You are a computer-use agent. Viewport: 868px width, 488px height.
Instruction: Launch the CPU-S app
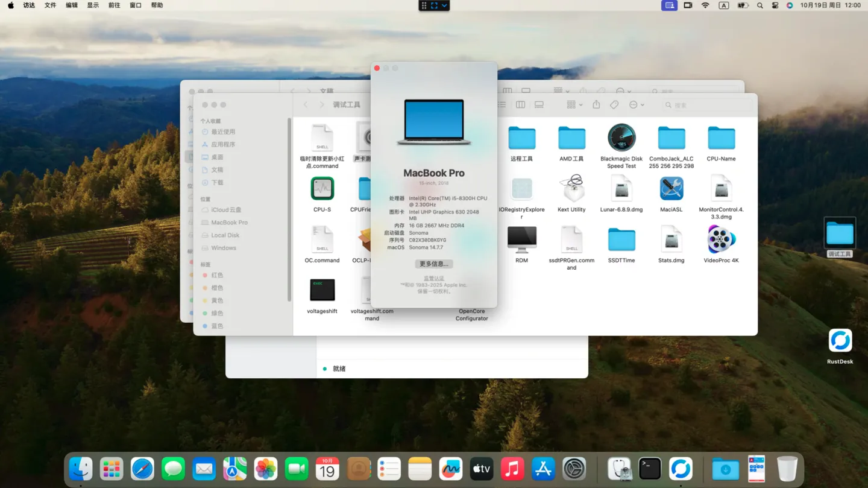tap(322, 189)
